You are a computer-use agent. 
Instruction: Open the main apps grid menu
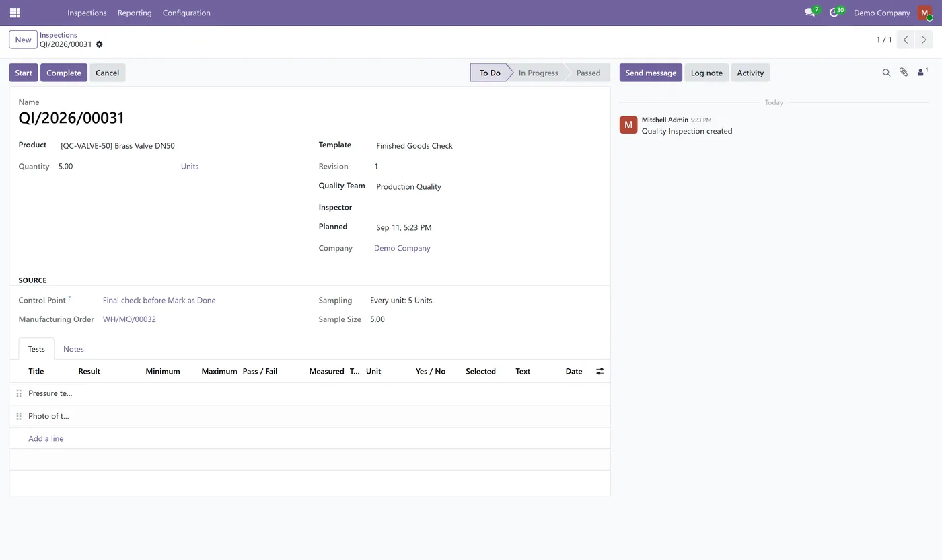pos(15,13)
